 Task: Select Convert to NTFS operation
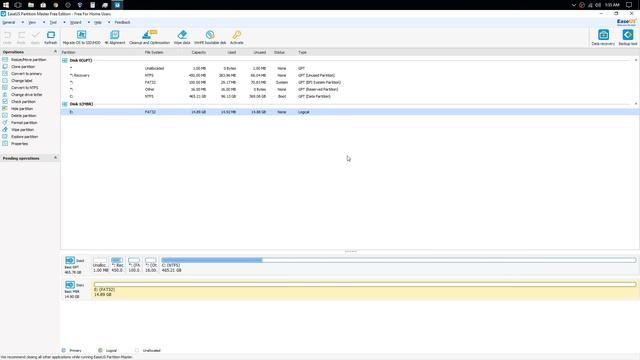tap(20, 87)
